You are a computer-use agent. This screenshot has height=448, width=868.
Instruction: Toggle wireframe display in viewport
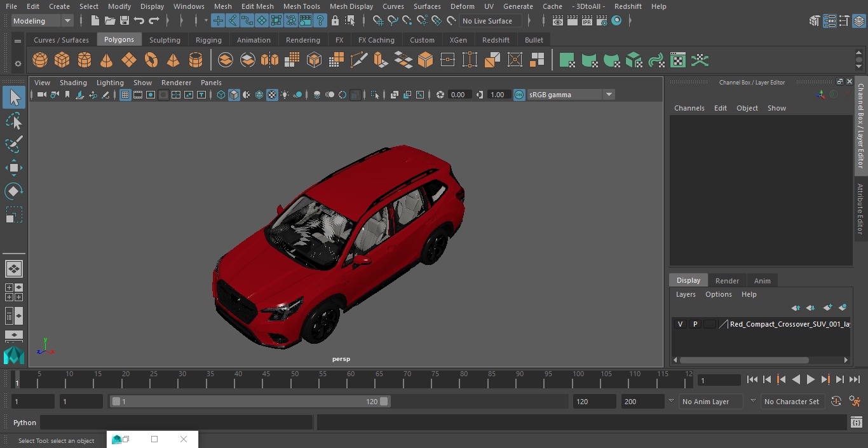coord(221,95)
